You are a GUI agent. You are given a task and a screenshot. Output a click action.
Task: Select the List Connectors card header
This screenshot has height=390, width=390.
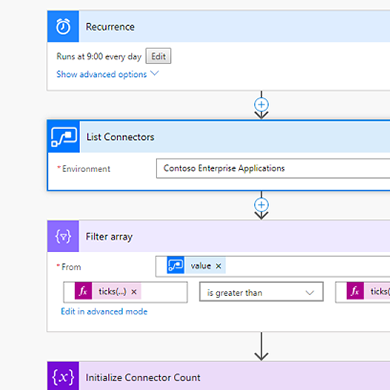[x=219, y=137]
